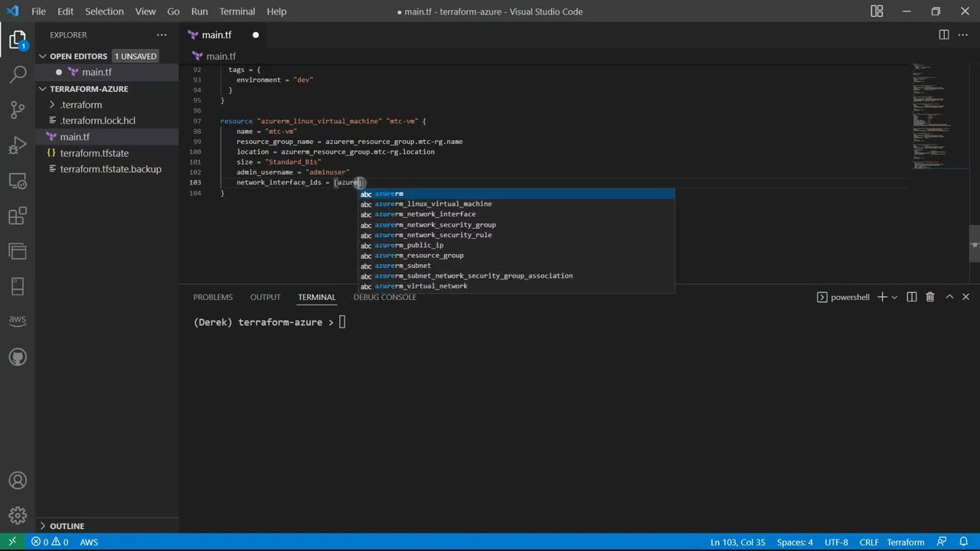Open the Selection menu

point(104,11)
